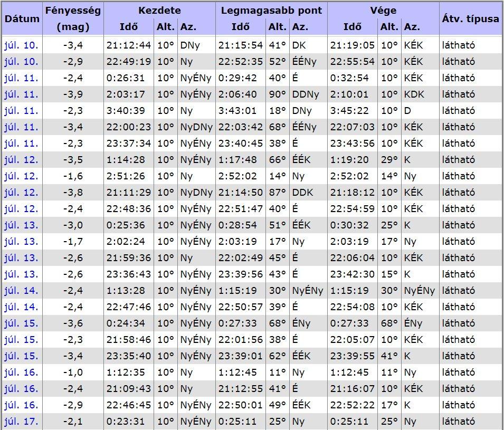
Task: Click the Dátum column header
Action: (x=22, y=18)
